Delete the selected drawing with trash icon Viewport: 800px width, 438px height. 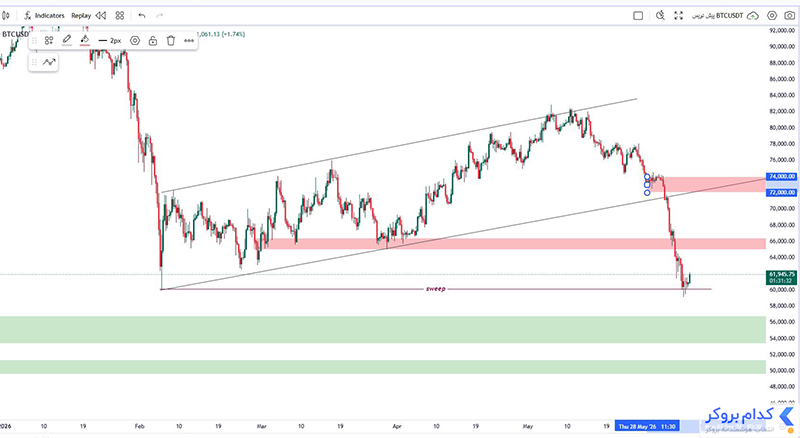pos(171,40)
